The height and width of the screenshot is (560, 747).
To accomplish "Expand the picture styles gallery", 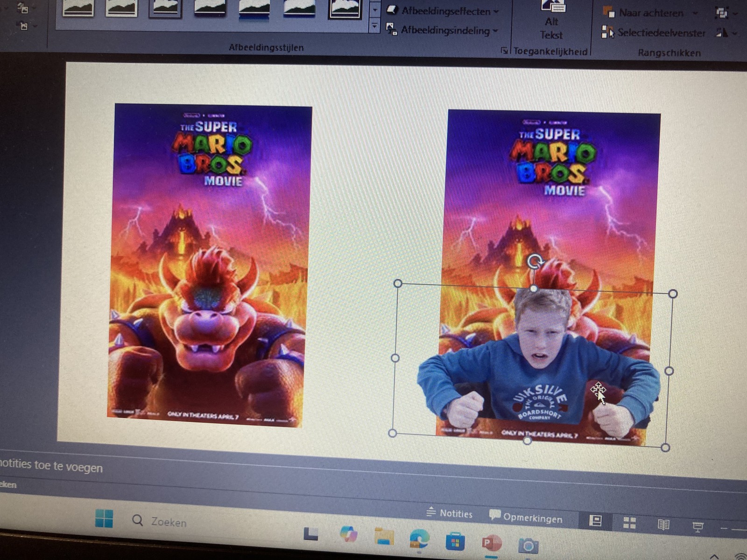I will (374, 28).
